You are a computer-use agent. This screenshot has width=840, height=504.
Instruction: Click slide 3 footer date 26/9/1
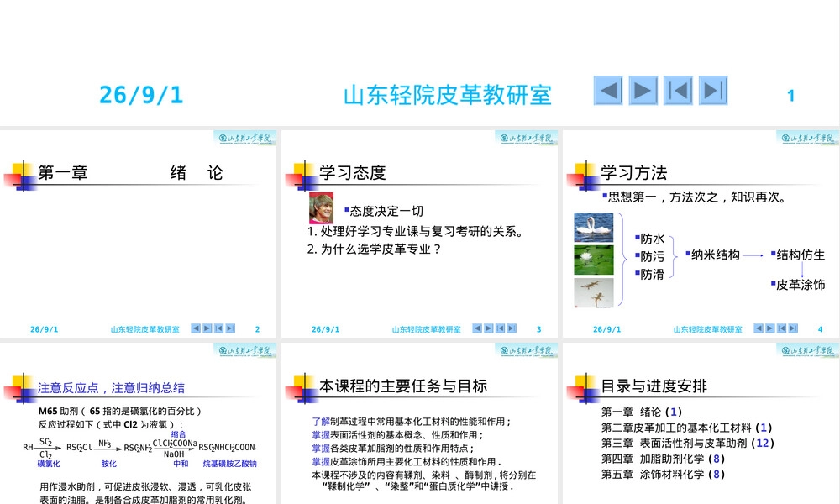click(325, 329)
